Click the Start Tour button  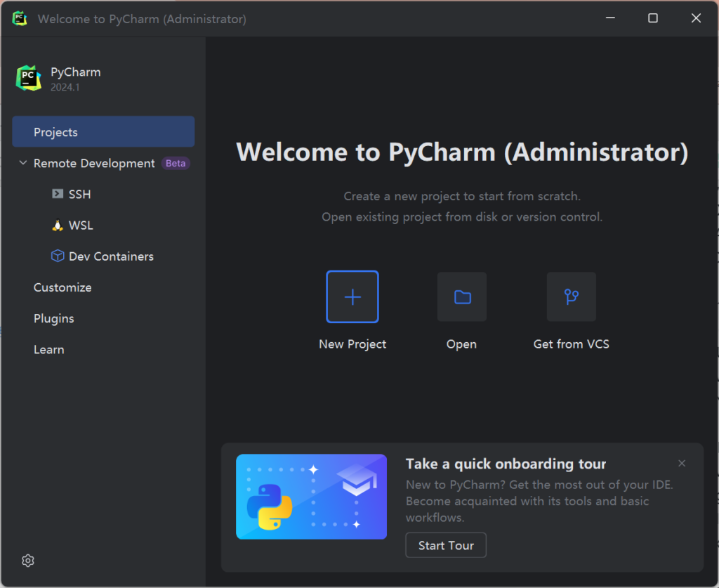[x=446, y=545]
